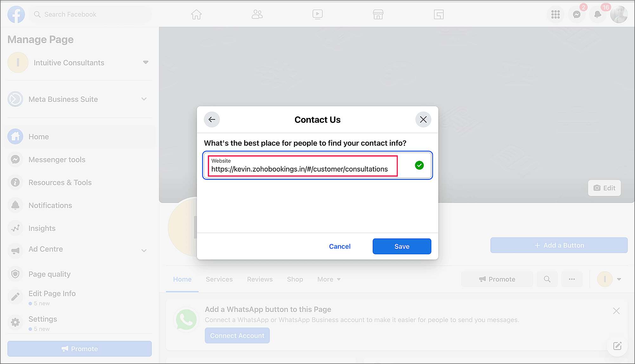Expand the Meta Business Suite section
Image resolution: width=635 pixels, height=364 pixels.
144,99
